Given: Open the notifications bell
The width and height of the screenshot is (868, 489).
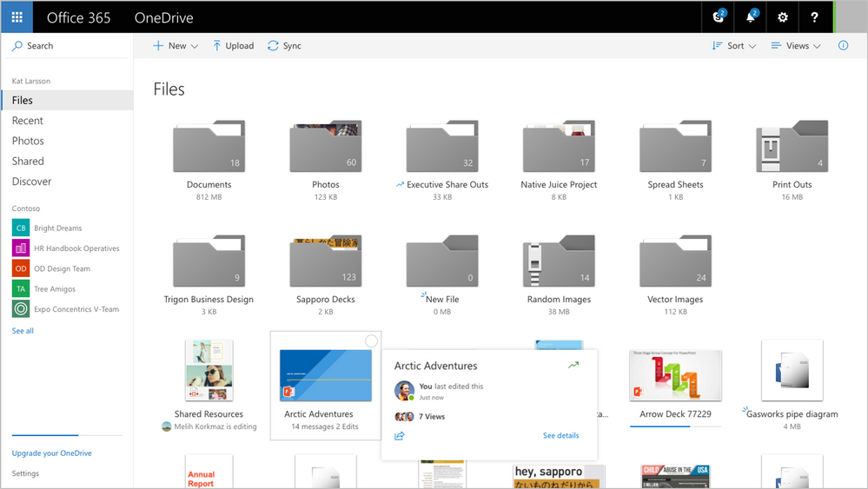Looking at the screenshot, I should coord(751,17).
